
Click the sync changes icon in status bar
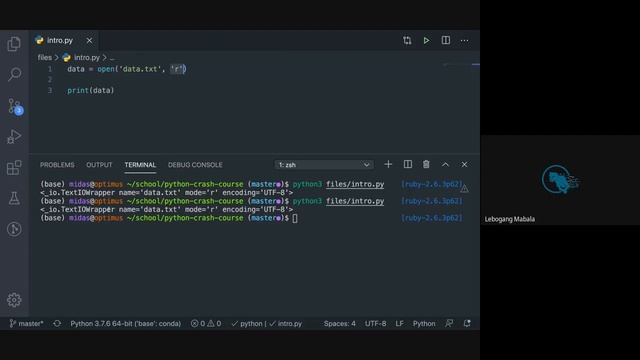[x=57, y=323]
